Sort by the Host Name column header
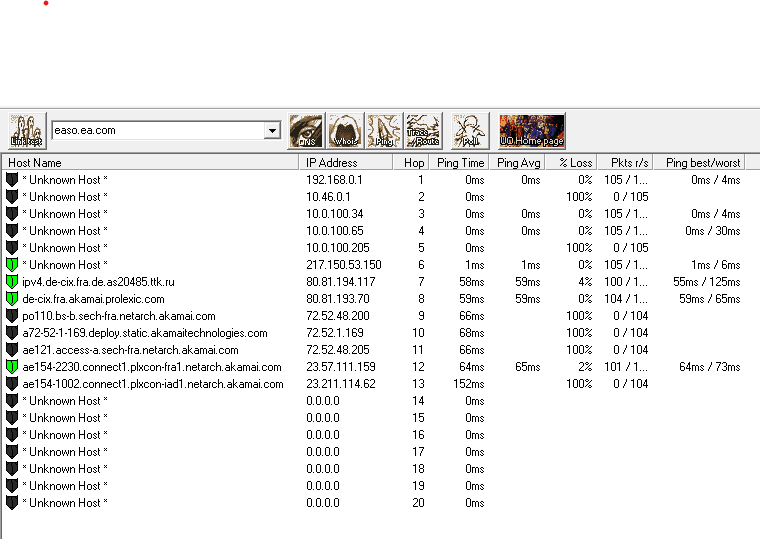 coord(150,162)
